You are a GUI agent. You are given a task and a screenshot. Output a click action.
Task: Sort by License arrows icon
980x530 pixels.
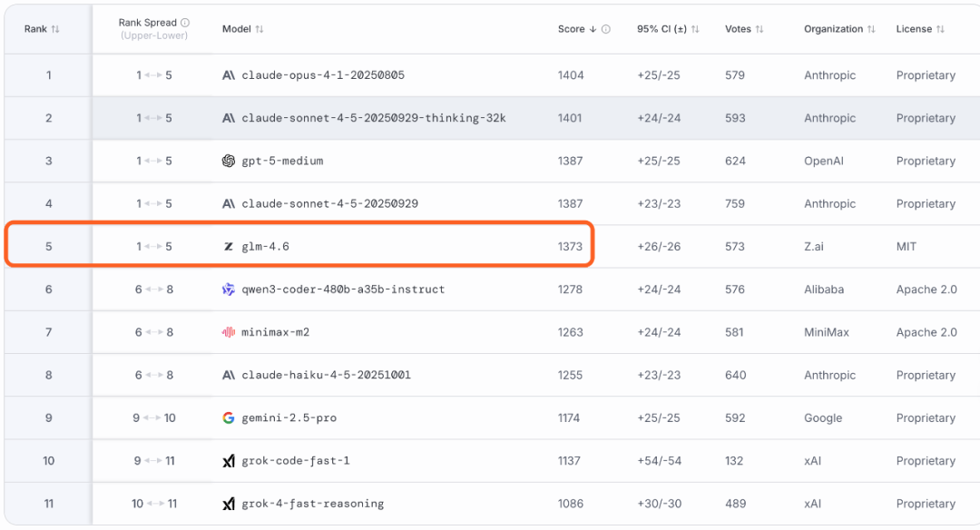pos(940,29)
